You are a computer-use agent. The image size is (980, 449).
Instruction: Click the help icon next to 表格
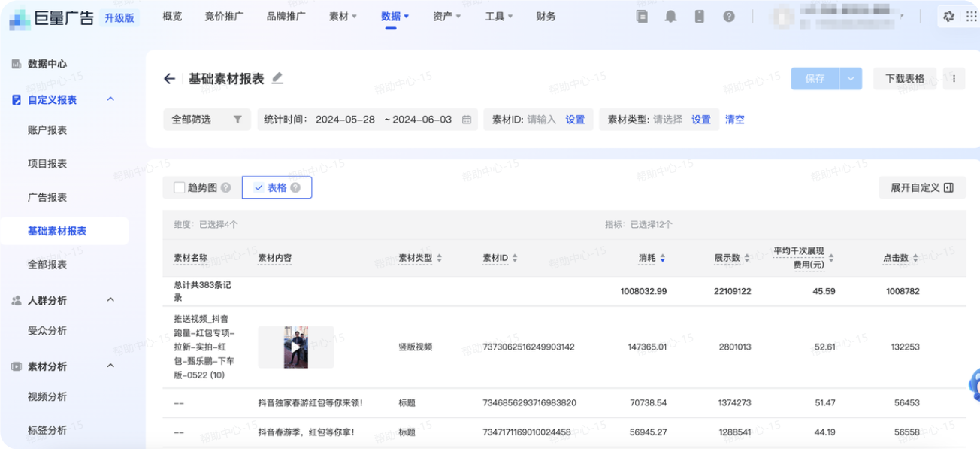(295, 188)
